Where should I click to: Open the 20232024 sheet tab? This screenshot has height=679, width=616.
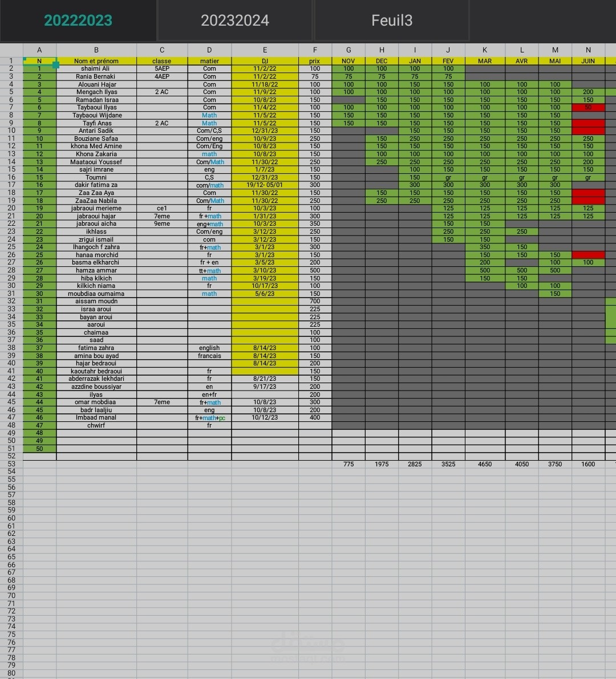pos(235,21)
